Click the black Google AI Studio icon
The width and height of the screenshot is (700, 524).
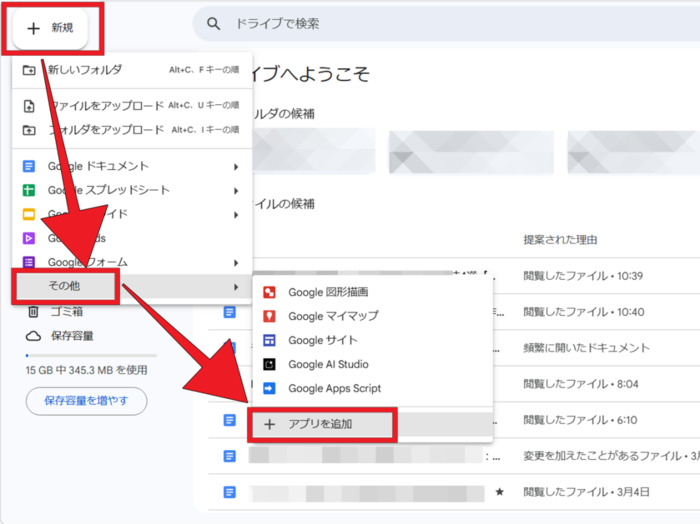point(269,365)
